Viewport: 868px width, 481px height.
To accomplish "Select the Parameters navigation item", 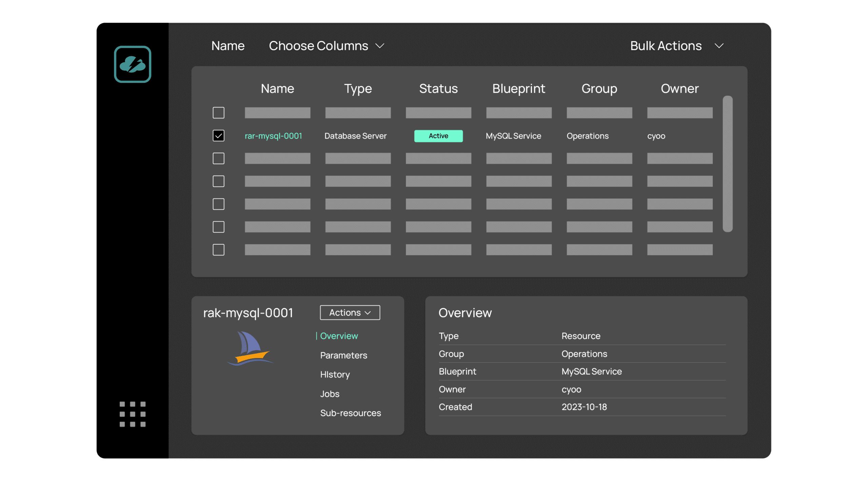I will (x=343, y=355).
